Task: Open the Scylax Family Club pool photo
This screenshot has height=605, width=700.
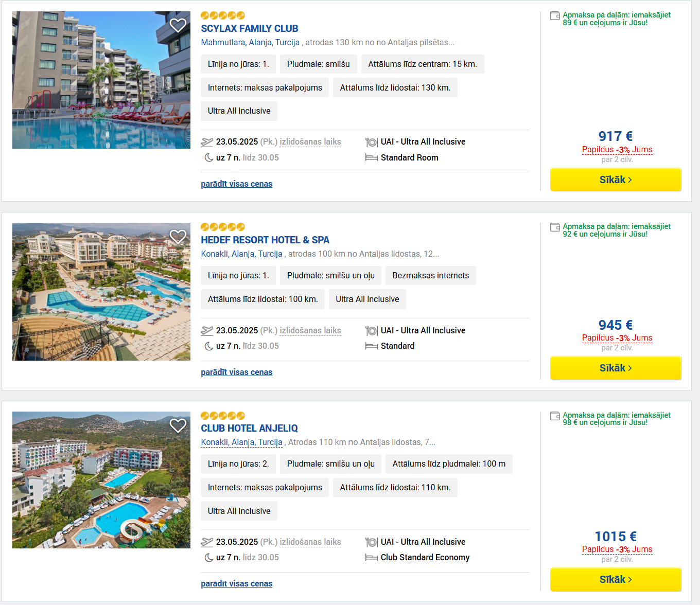Action: click(x=101, y=80)
